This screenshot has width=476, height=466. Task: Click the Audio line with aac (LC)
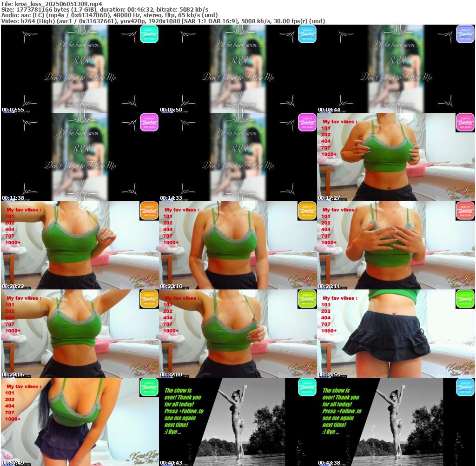click(109, 15)
